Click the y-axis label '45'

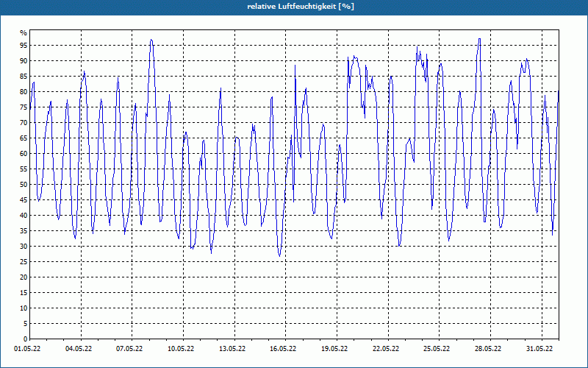(x=24, y=199)
